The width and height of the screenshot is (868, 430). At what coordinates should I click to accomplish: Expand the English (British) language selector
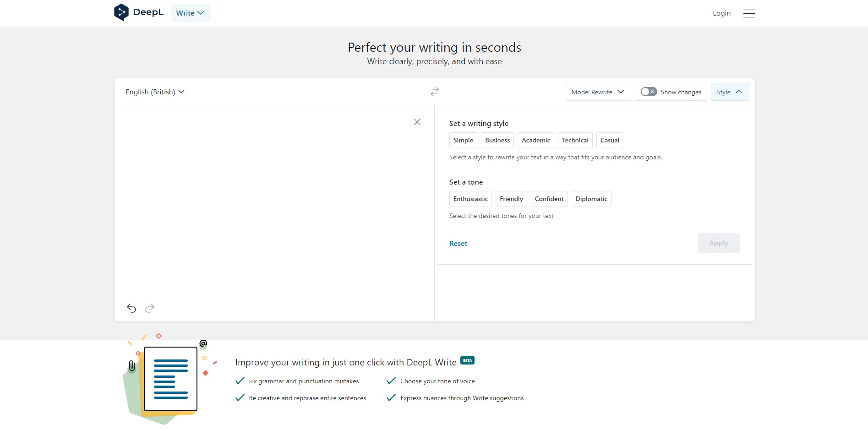click(x=155, y=92)
